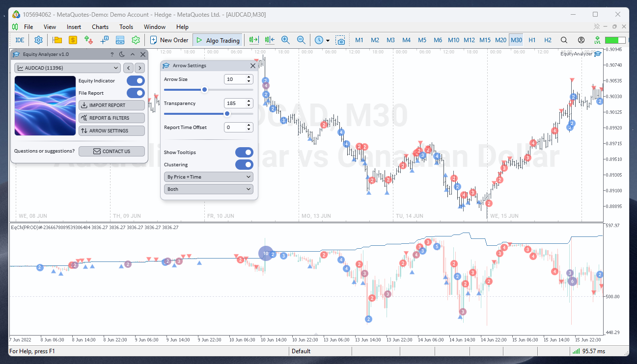
Task: Zoom in on the chart with the plus magnifier
Action: coord(285,40)
